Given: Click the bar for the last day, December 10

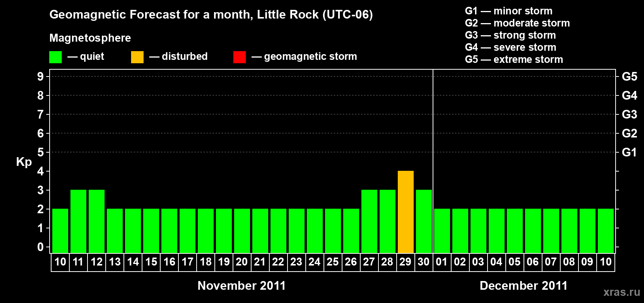Looking at the screenshot, I should pyautogui.click(x=606, y=231).
